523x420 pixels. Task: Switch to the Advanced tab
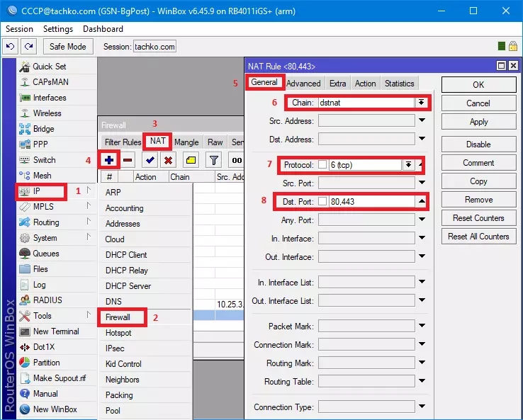pyautogui.click(x=303, y=84)
